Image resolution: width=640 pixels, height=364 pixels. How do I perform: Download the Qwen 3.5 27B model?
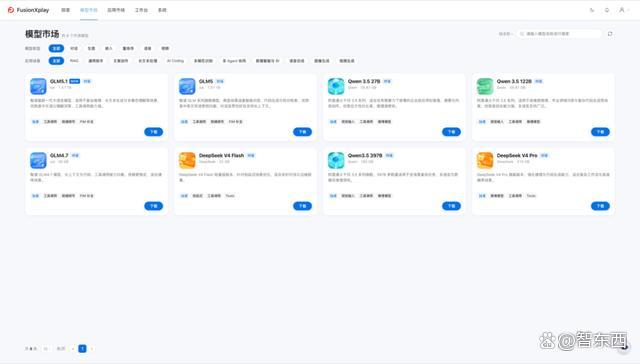[x=451, y=132]
